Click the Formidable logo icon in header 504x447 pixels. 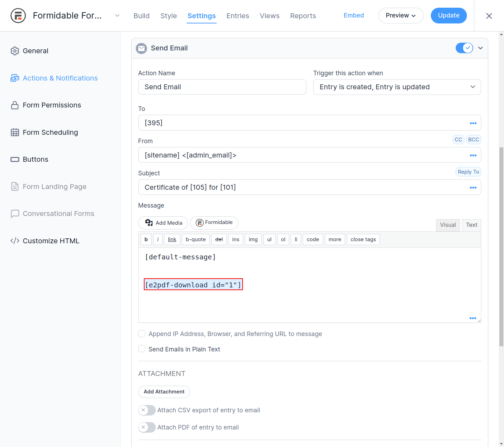point(18,16)
